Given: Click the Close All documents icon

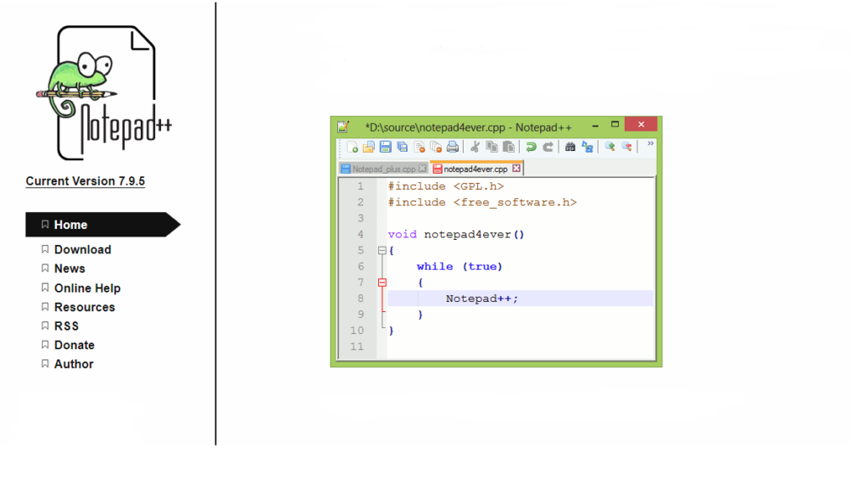Looking at the screenshot, I should pos(436,147).
